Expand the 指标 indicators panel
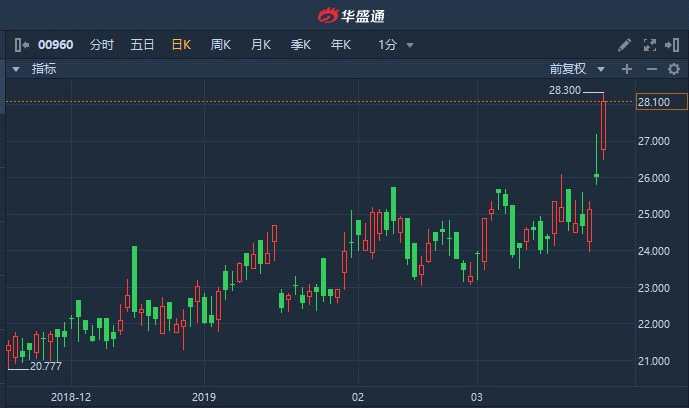The width and height of the screenshot is (689, 408). [16, 69]
